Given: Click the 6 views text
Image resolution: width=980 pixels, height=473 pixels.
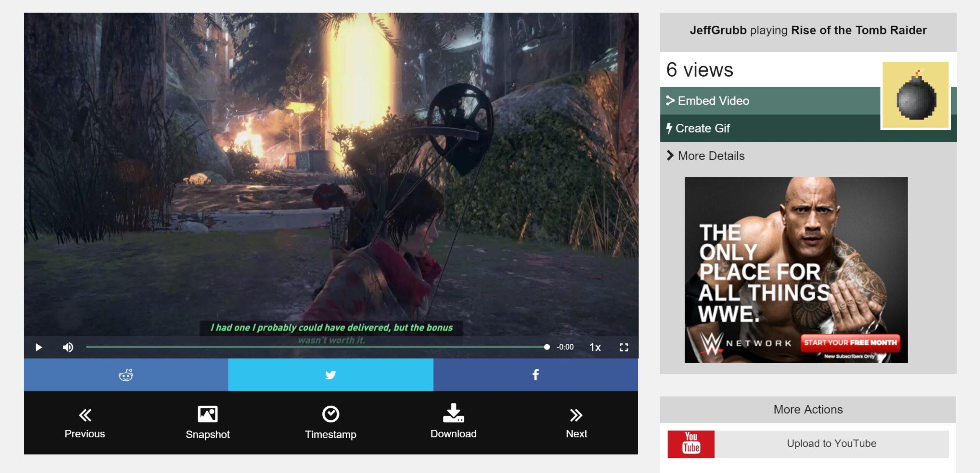Looking at the screenshot, I should point(699,70).
